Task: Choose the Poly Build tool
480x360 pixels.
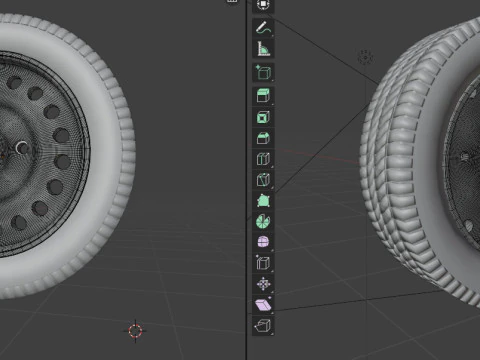Action: (263, 201)
